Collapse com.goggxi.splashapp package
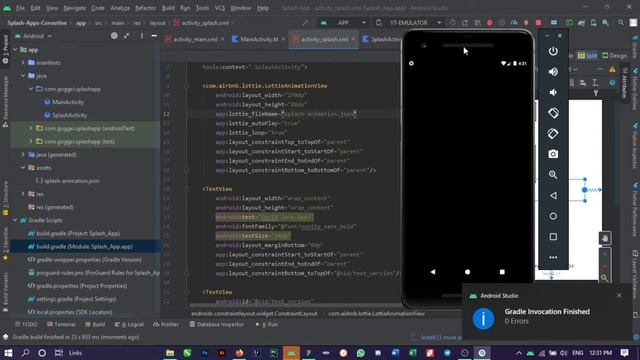Viewport: 640px width, 360px height. point(31,89)
